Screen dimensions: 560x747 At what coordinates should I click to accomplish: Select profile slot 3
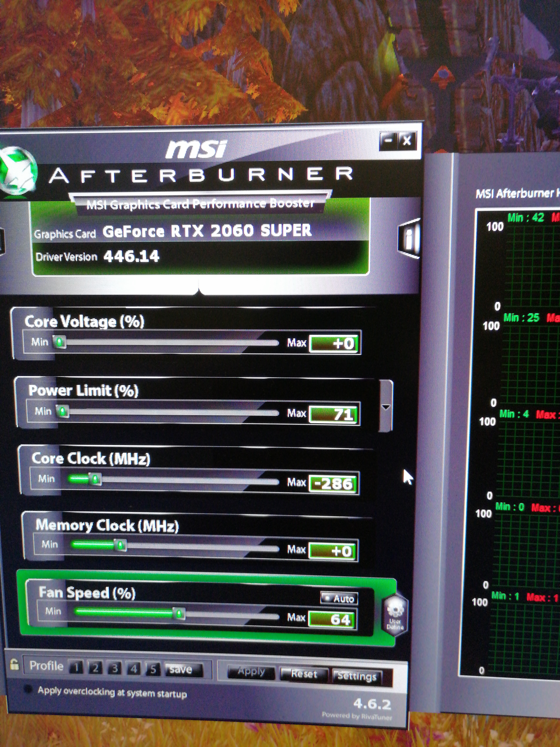(115, 669)
